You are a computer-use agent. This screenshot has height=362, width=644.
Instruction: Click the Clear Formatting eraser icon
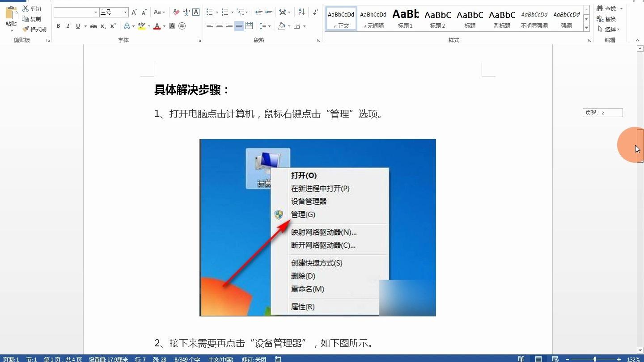point(176,12)
